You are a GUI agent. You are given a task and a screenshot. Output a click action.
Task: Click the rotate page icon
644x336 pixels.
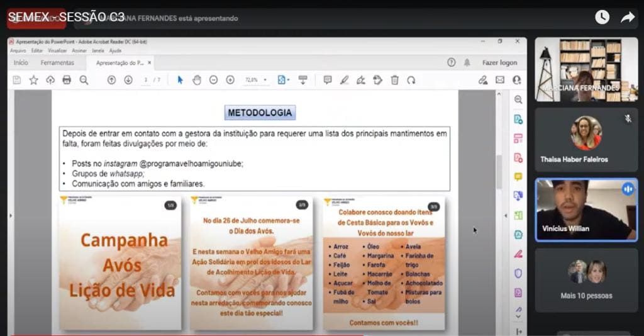[411, 80]
